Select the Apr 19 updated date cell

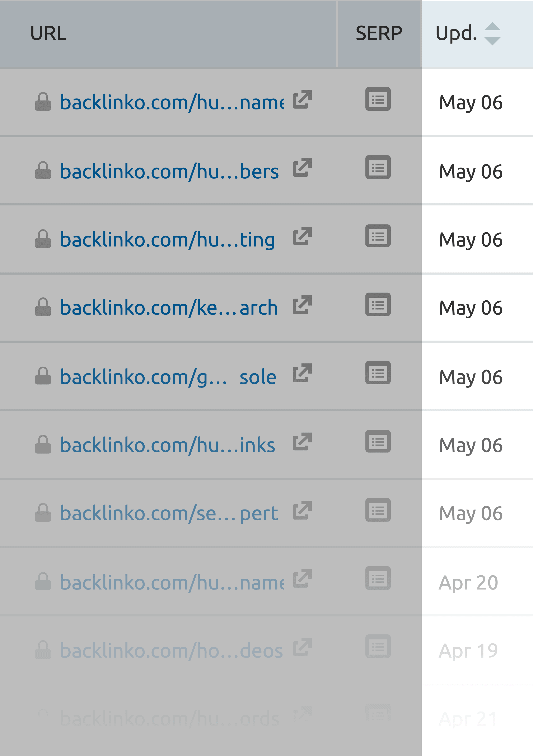(468, 651)
